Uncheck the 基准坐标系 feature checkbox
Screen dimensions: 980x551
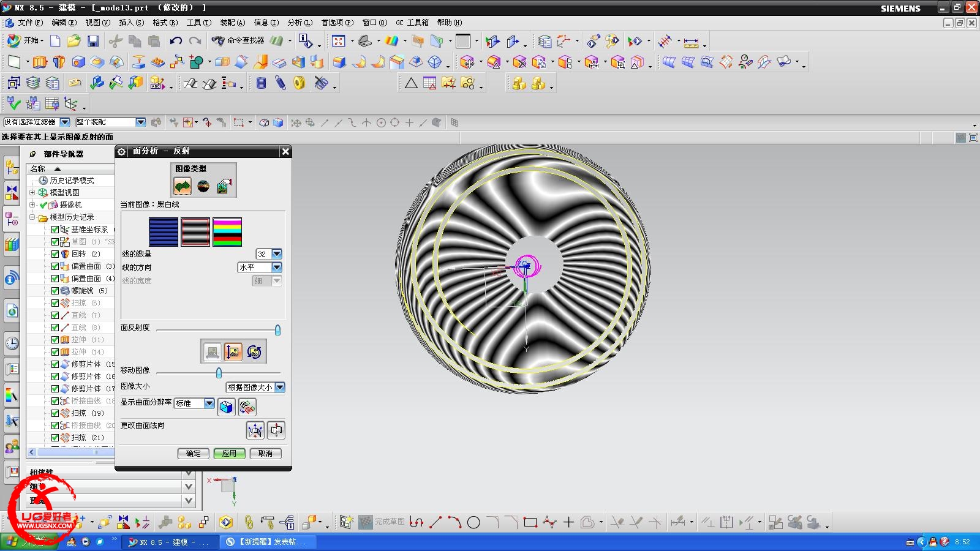click(55, 229)
